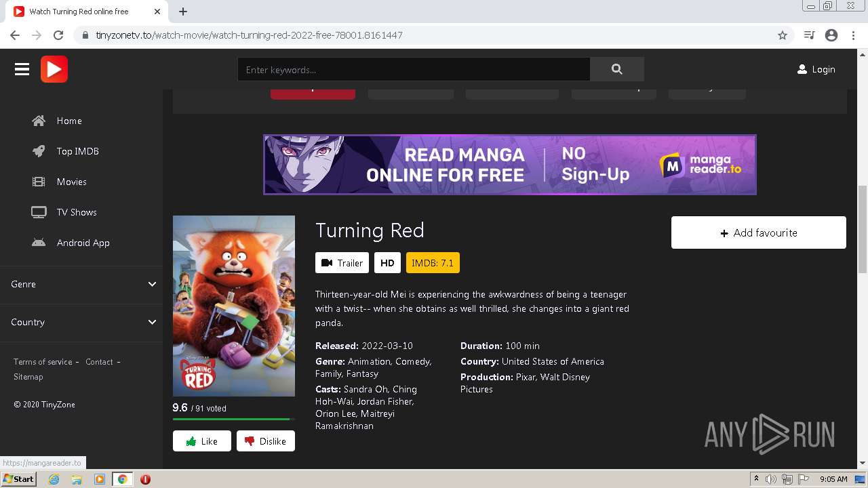Click the TV Shows monitor icon

point(39,212)
